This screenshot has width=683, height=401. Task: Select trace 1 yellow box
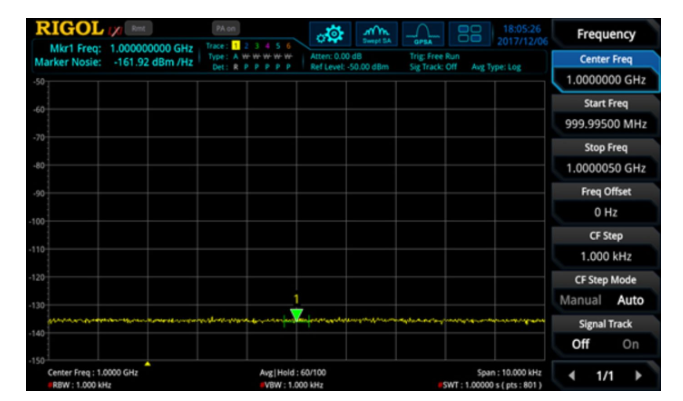tap(236, 45)
